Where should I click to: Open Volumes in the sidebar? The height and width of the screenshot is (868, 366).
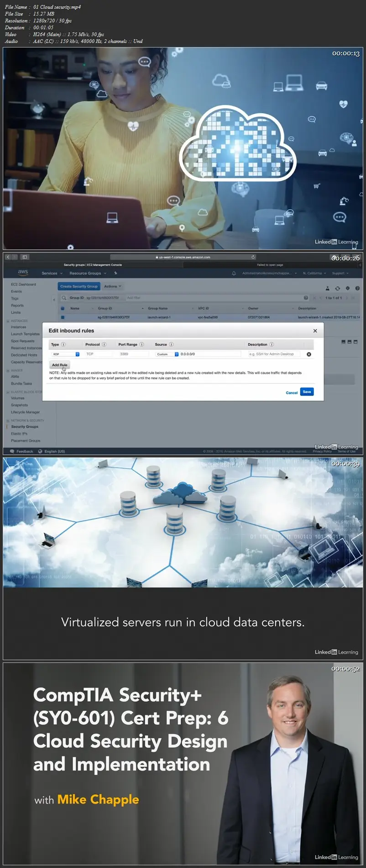click(18, 398)
